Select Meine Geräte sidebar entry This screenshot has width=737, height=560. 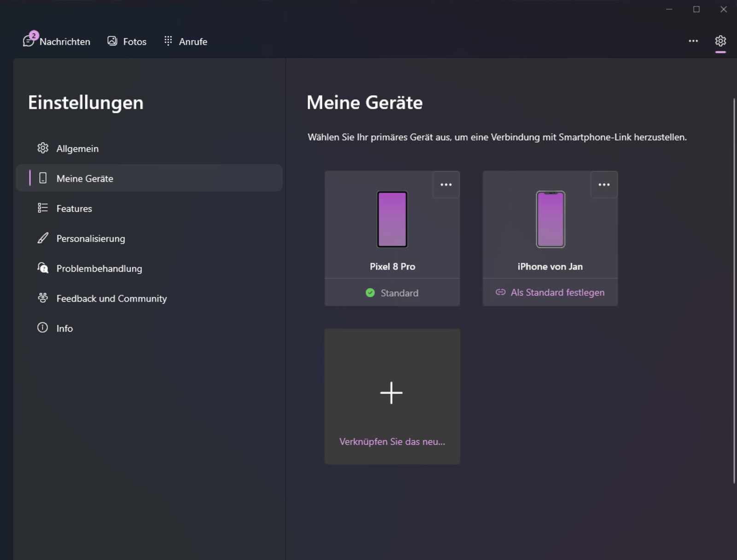85,179
